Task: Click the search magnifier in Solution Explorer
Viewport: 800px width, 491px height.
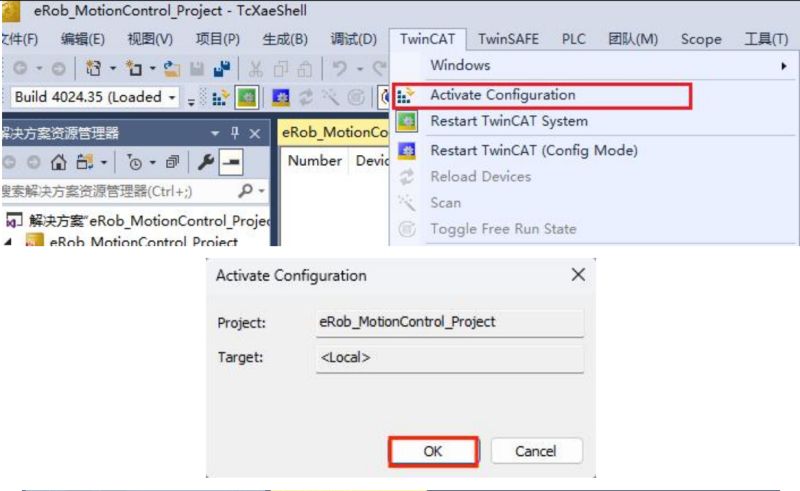Action: pyautogui.click(x=245, y=191)
